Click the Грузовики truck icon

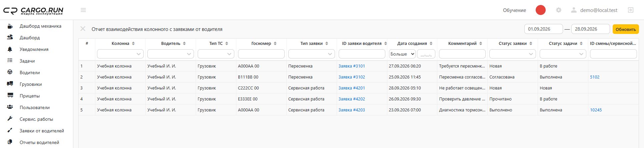point(10,84)
